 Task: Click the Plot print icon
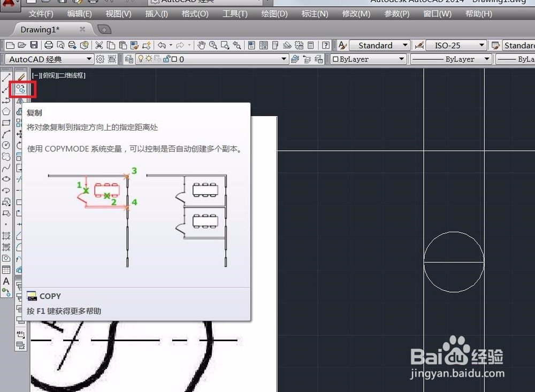click(x=49, y=45)
